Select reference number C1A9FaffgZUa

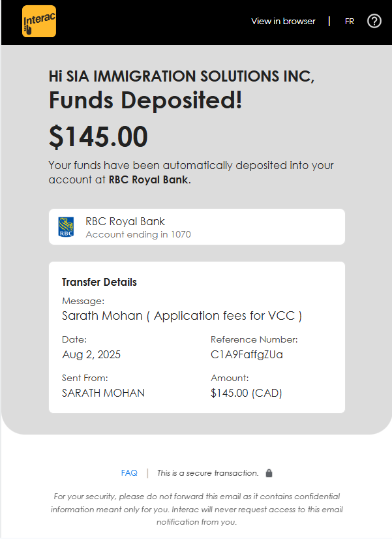pos(247,354)
